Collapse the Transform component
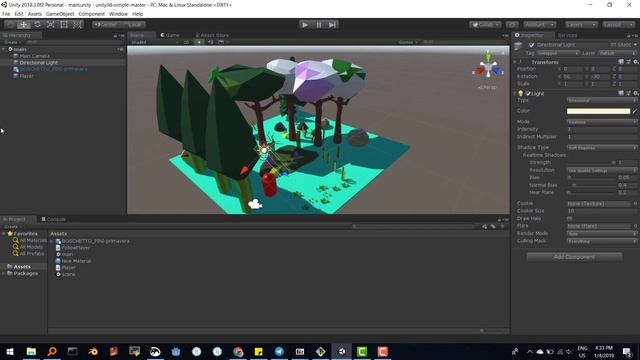Screen dimensions: 640x360 pos(515,62)
